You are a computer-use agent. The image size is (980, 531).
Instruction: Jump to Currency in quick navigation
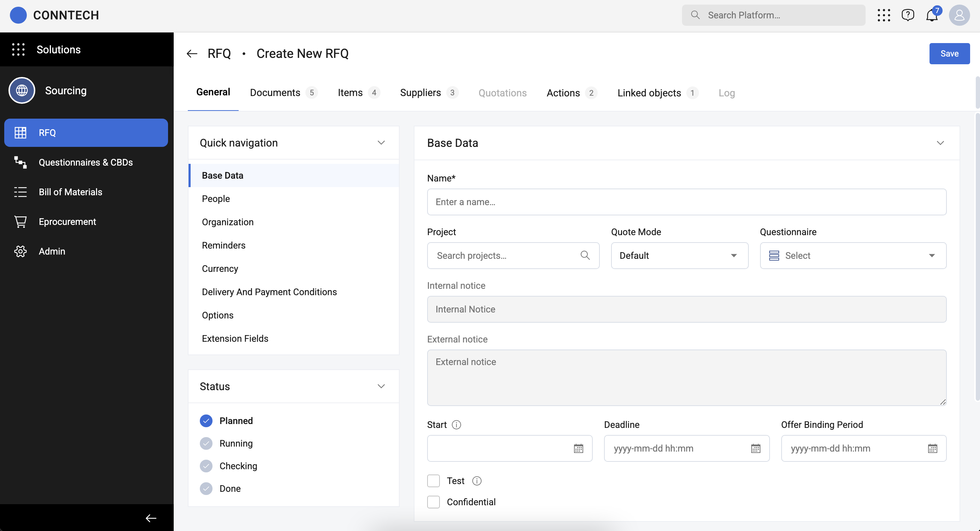[x=294, y=269]
